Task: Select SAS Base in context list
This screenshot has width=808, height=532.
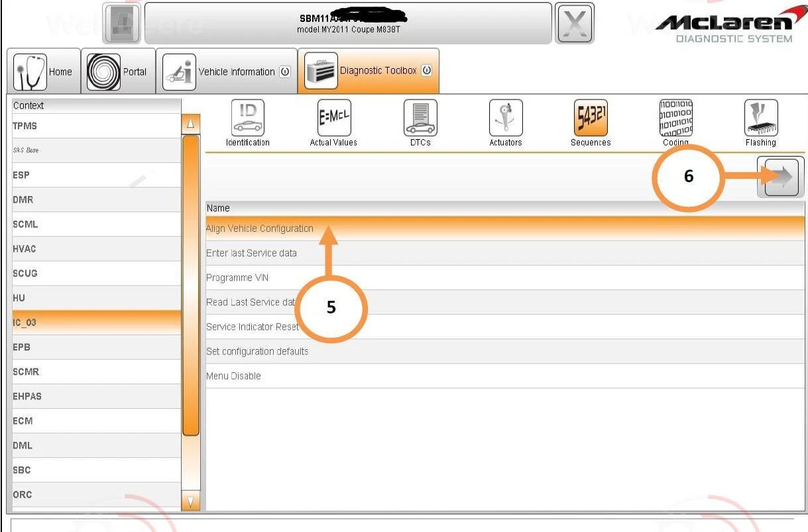Action: [x=96, y=150]
